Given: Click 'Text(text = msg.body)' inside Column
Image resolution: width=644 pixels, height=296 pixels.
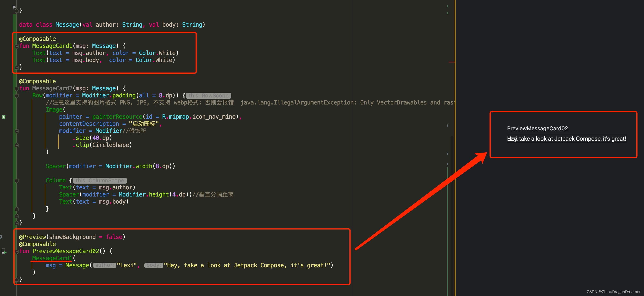Looking at the screenshot, I should point(94,202).
